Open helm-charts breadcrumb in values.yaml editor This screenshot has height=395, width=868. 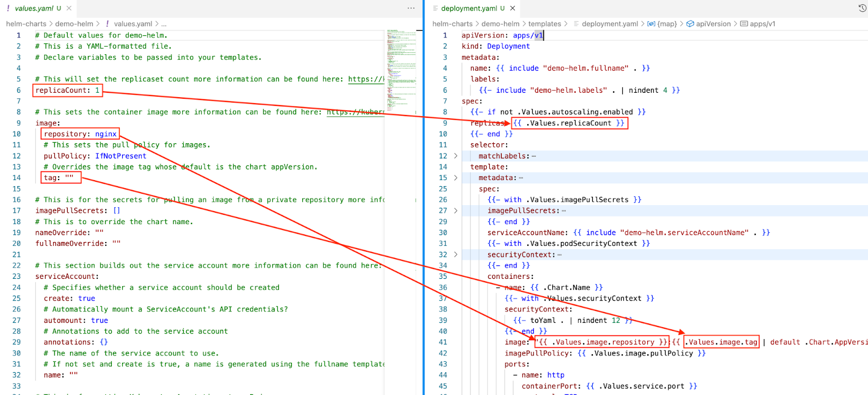(x=26, y=24)
